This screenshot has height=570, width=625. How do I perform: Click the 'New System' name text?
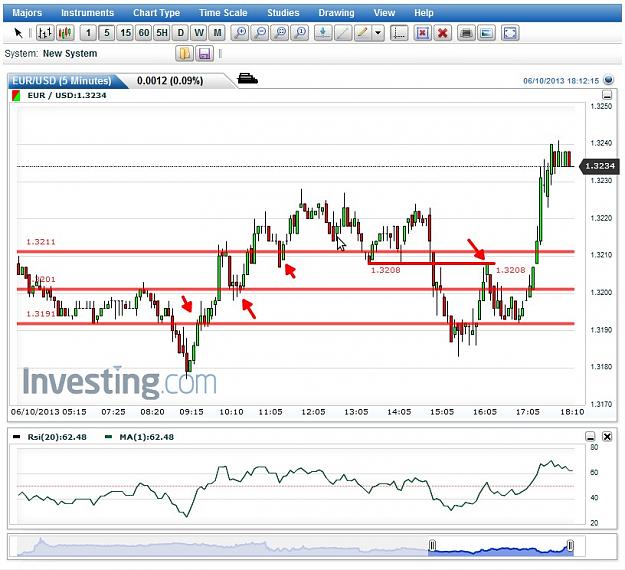(x=70, y=53)
